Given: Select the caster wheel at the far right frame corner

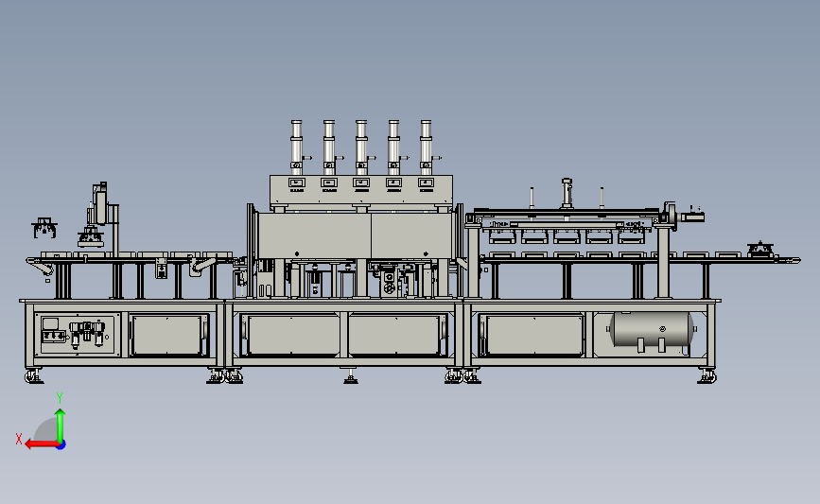Looking at the screenshot, I should [x=707, y=376].
